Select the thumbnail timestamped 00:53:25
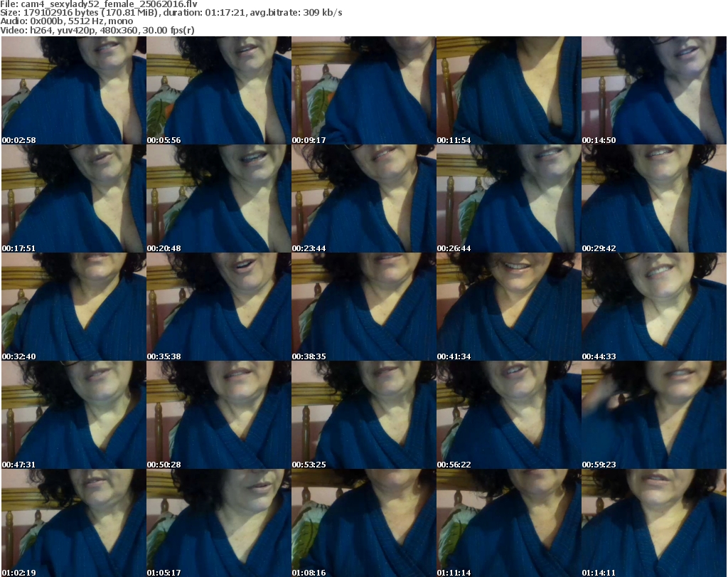728x577 pixels. tap(363, 415)
